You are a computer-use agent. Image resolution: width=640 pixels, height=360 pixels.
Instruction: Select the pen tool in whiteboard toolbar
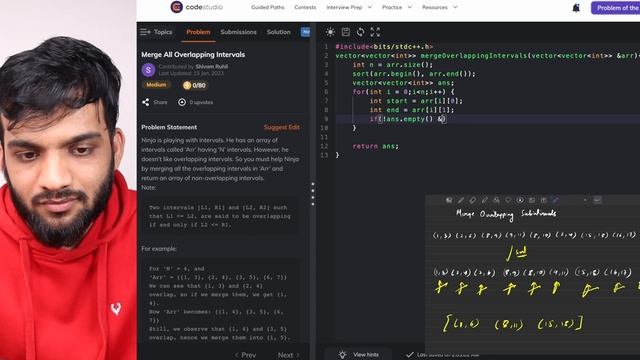point(461,200)
